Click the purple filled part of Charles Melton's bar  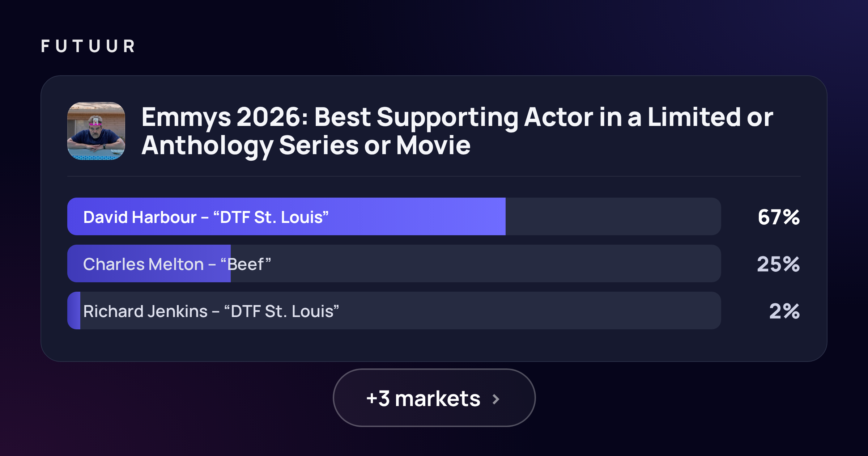(x=149, y=263)
